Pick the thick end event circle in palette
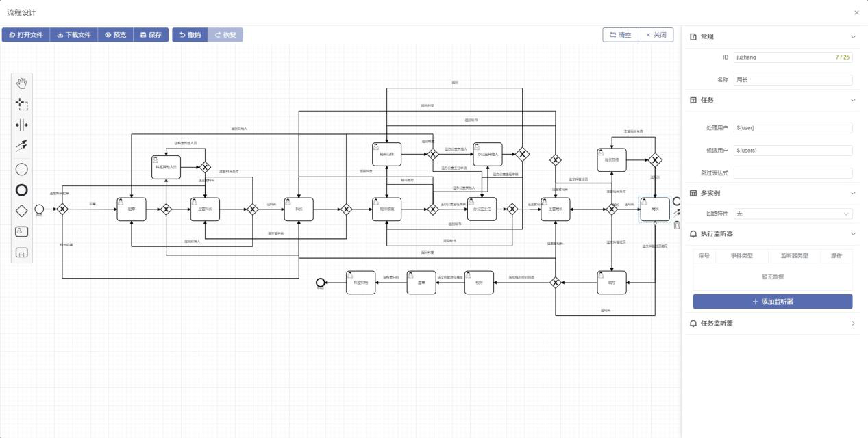The image size is (868, 438). pos(22,190)
